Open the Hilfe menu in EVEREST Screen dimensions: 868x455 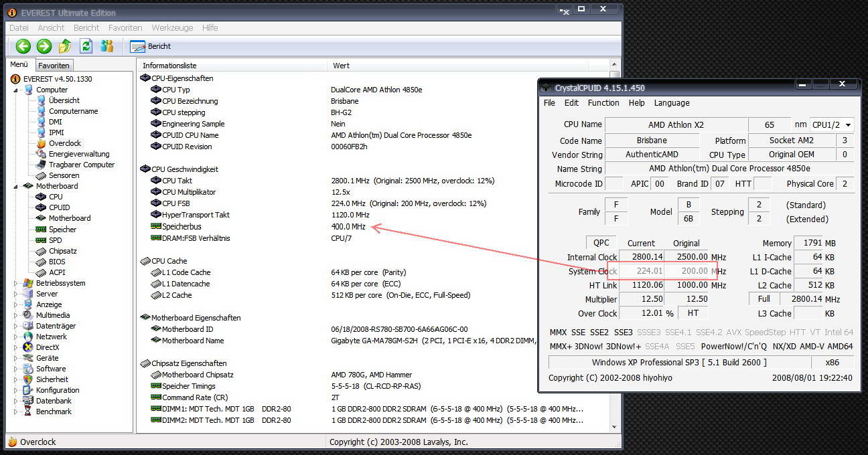tap(210, 27)
